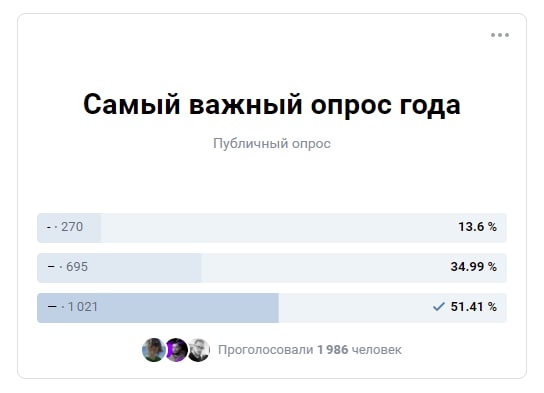Click the 34.99 % result label
This screenshot has width=544, height=393.
pyautogui.click(x=474, y=267)
